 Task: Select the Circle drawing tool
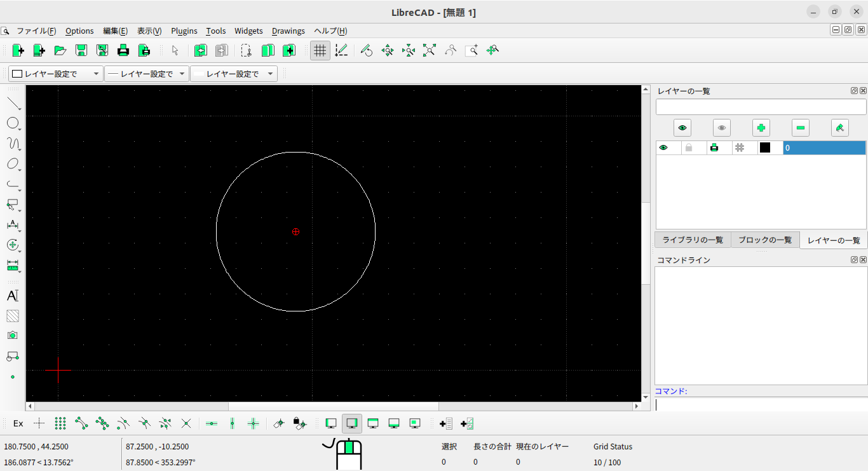[13, 123]
